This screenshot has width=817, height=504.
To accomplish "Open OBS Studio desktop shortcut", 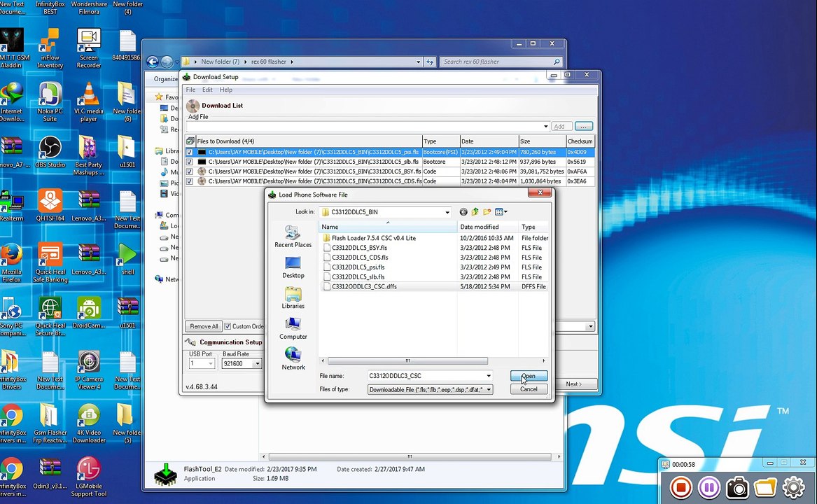I will click(50, 152).
